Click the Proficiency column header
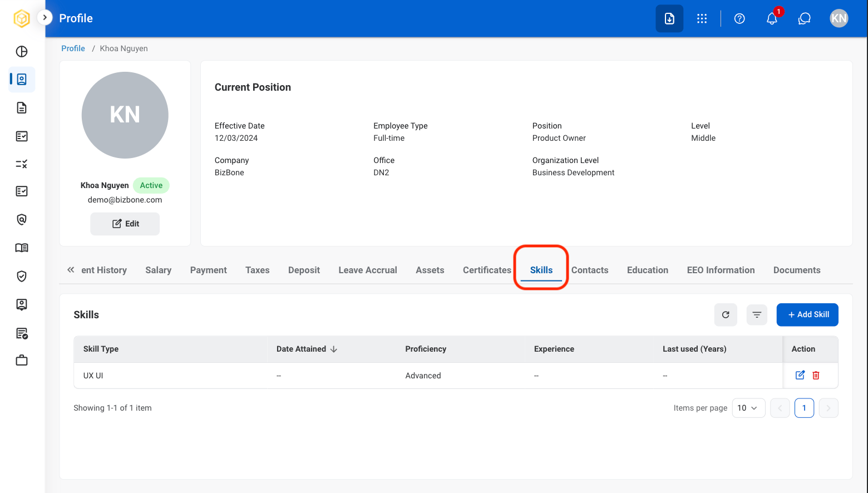The width and height of the screenshot is (868, 493). click(426, 349)
